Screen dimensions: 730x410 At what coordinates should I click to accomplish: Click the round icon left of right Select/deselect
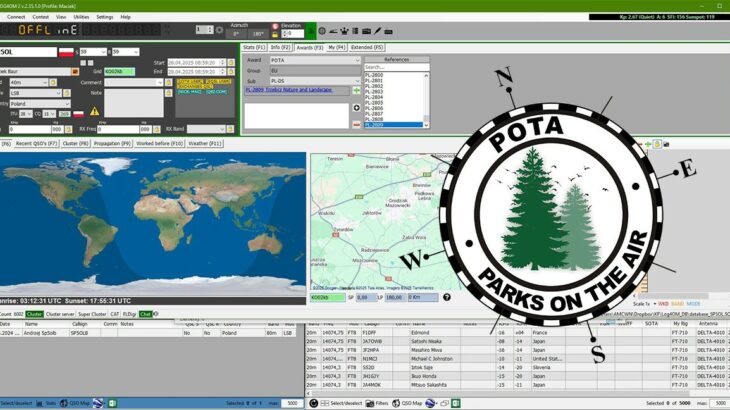(313, 403)
